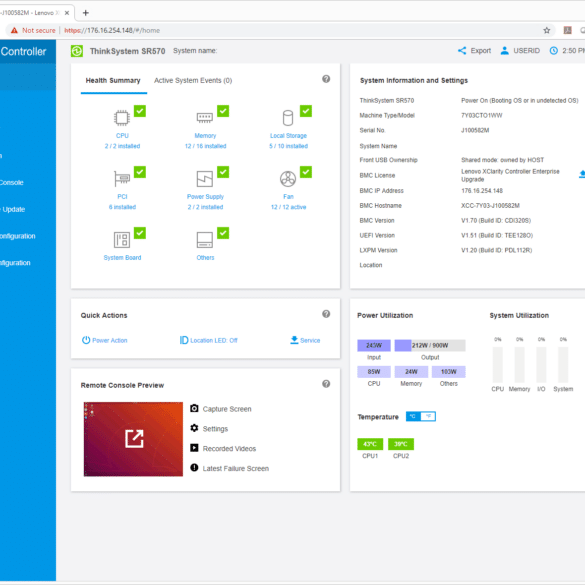Click the 39°C CPU2 temperature badge
Image resolution: width=585 pixels, height=585 pixels.
[401, 444]
